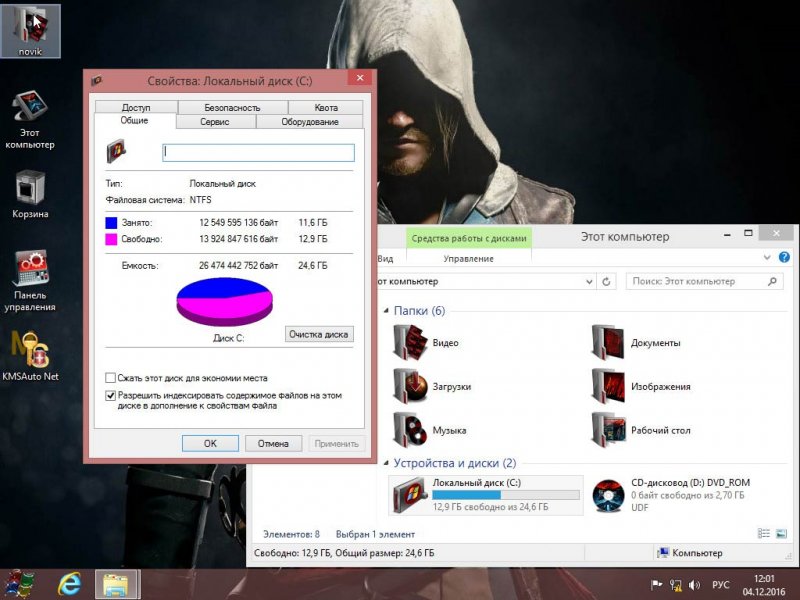Screen dimensions: 800x600
Task: Click the Action Center flag tray icon
Action: (x=656, y=585)
